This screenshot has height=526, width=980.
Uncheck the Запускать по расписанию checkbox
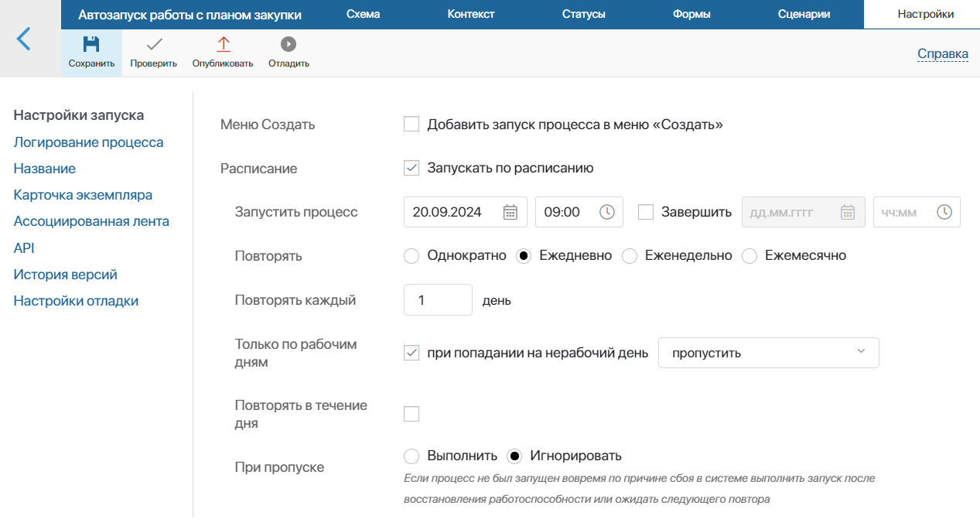click(x=411, y=168)
